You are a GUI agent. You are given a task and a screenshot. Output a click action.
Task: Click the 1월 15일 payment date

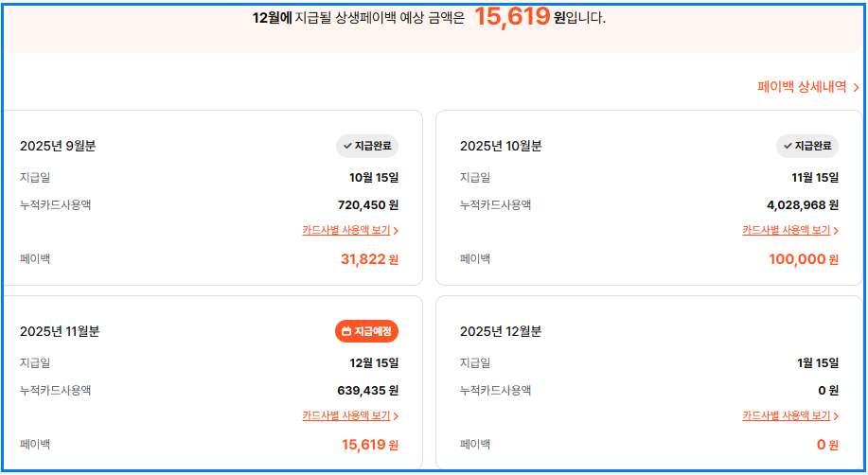[x=818, y=363]
